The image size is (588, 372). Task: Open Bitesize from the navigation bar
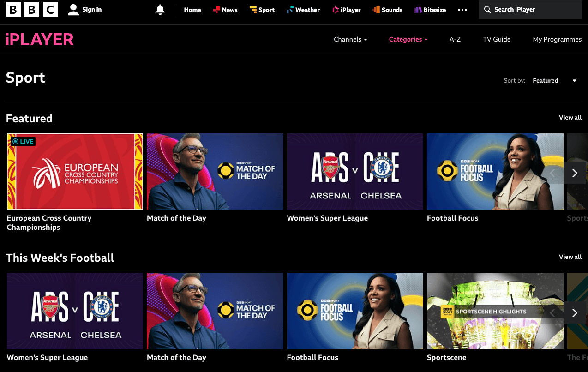point(429,9)
